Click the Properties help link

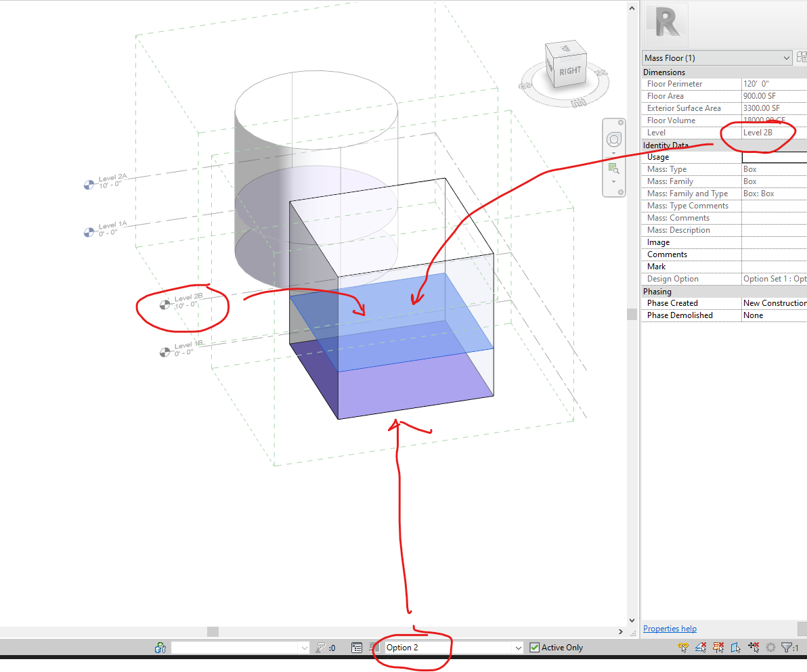[669, 629]
